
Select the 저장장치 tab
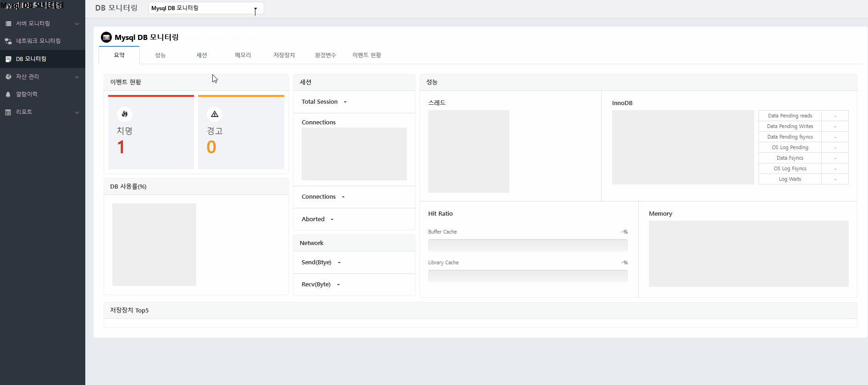coord(284,55)
